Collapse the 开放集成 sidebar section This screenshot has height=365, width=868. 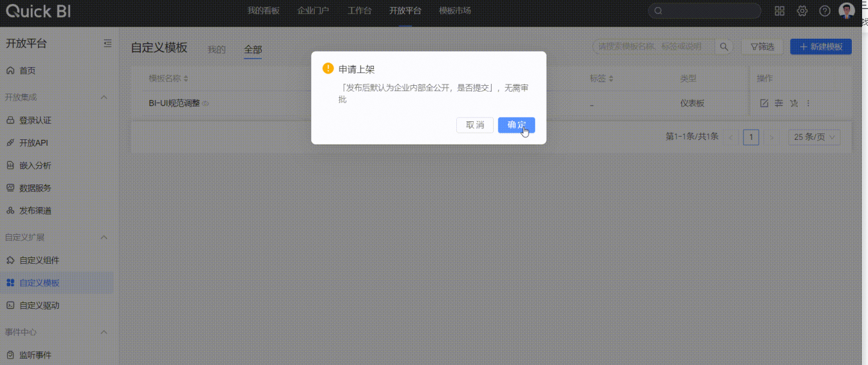click(104, 97)
